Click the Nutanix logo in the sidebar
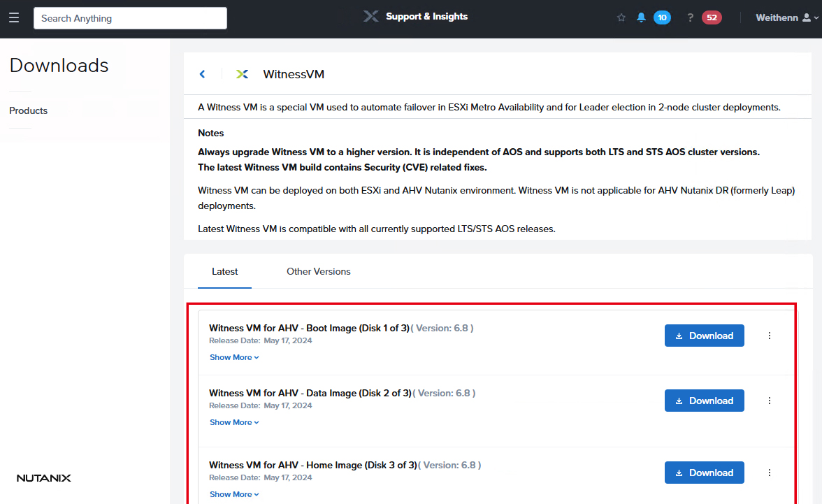The image size is (822, 504). tap(43, 477)
